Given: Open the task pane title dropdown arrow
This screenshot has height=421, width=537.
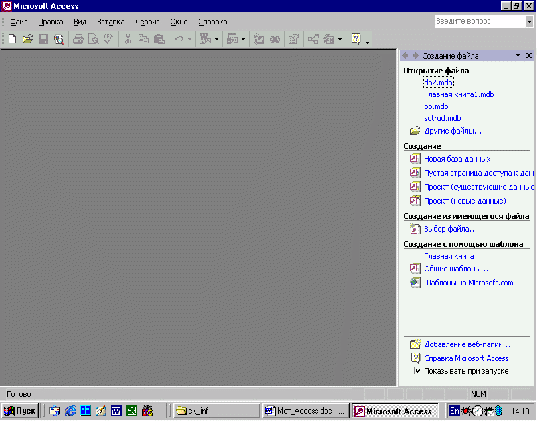Looking at the screenshot, I should [x=518, y=55].
